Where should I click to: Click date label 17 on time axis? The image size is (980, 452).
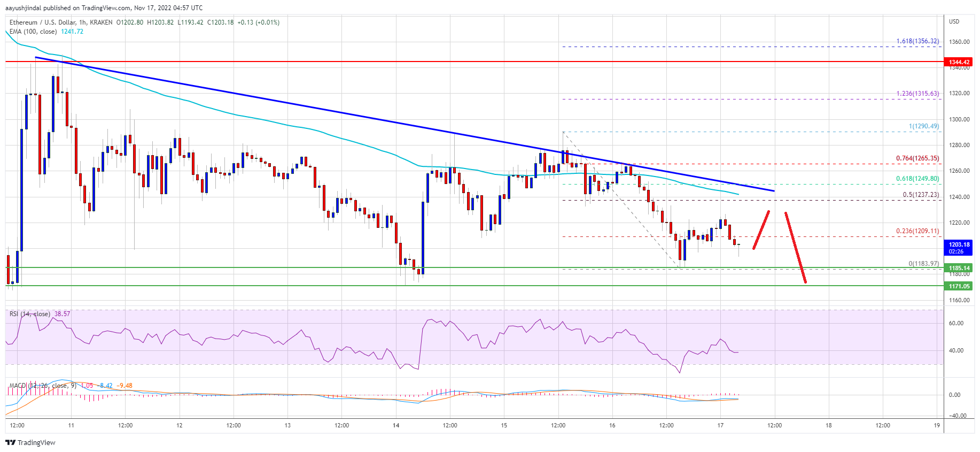720,425
